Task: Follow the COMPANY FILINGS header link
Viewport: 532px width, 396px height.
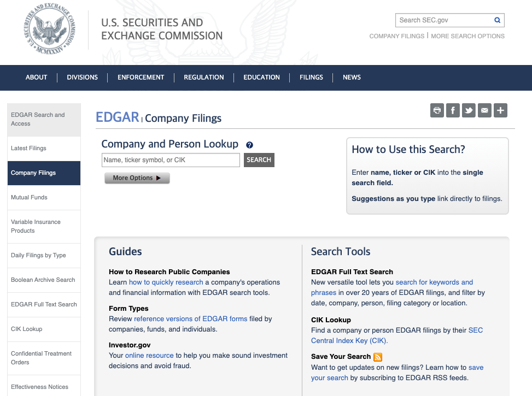Action: point(396,36)
